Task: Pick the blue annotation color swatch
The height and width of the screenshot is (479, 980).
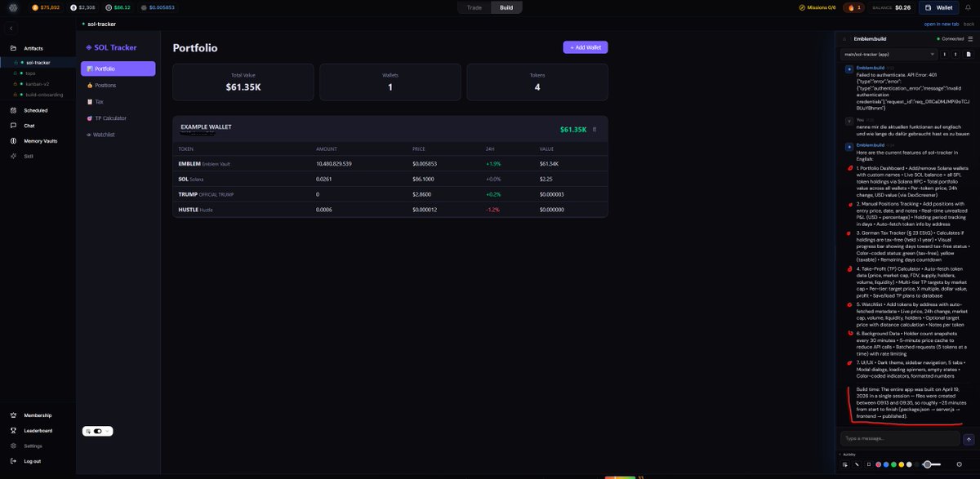Action: [x=886, y=464]
